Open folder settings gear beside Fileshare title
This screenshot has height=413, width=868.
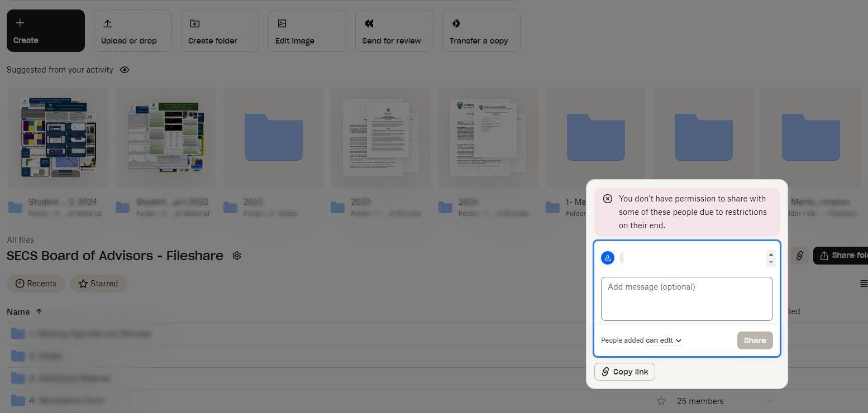pyautogui.click(x=237, y=256)
